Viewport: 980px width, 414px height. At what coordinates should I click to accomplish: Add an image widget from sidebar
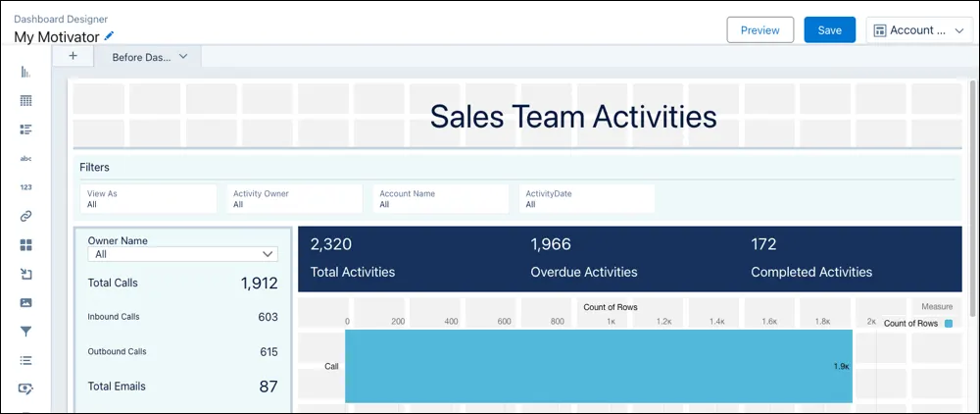pos(25,303)
